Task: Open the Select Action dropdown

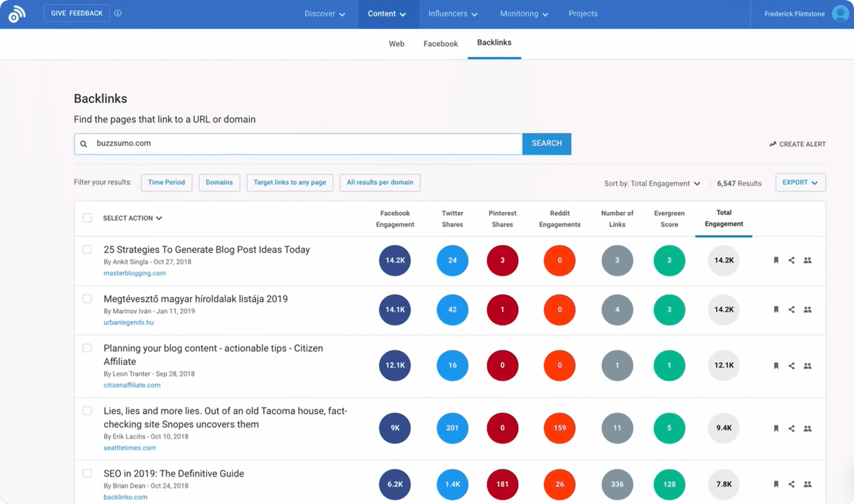Action: point(133,218)
